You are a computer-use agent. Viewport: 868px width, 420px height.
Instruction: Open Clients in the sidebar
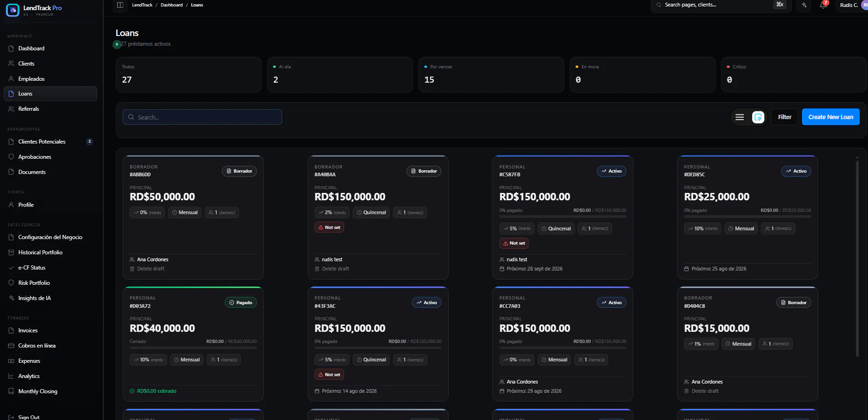tap(50, 64)
